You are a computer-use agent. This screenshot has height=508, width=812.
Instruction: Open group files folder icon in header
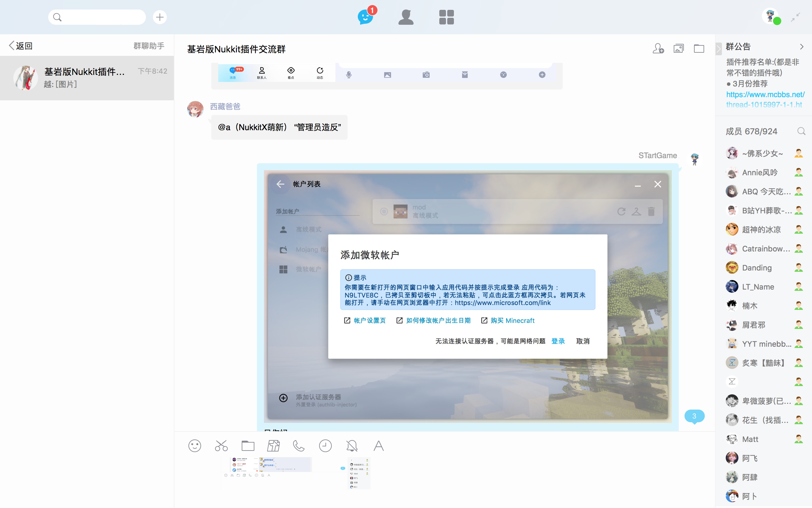(699, 49)
